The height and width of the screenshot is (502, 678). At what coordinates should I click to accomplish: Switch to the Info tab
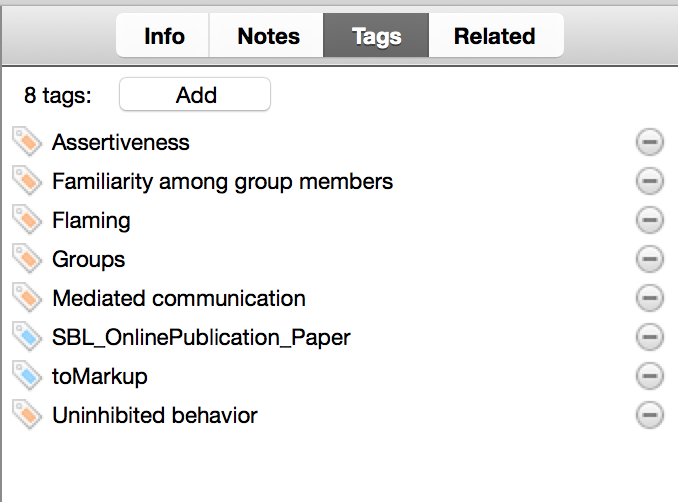(x=164, y=36)
